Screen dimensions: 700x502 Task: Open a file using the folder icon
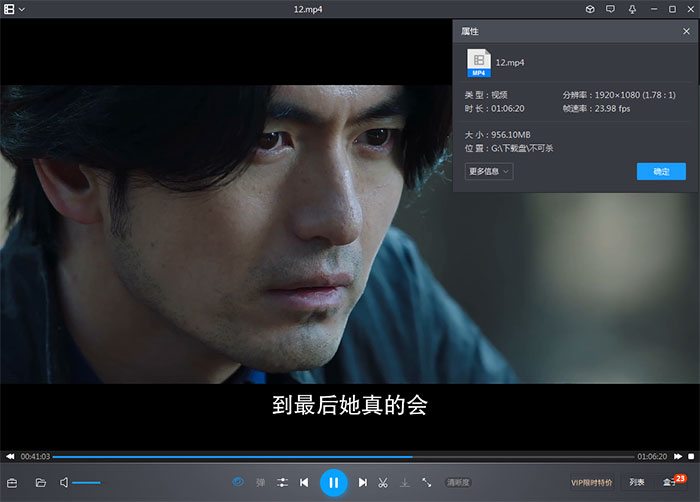(41, 483)
